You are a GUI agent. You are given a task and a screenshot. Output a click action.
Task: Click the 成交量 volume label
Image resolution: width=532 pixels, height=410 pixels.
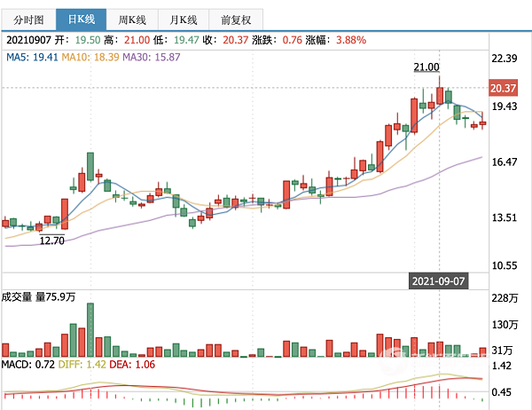17,297
